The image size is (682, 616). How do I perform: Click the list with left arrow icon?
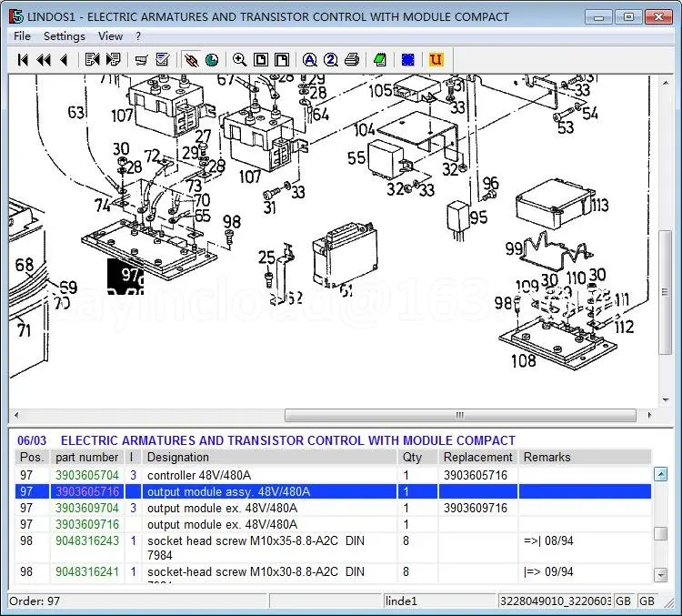[92, 60]
